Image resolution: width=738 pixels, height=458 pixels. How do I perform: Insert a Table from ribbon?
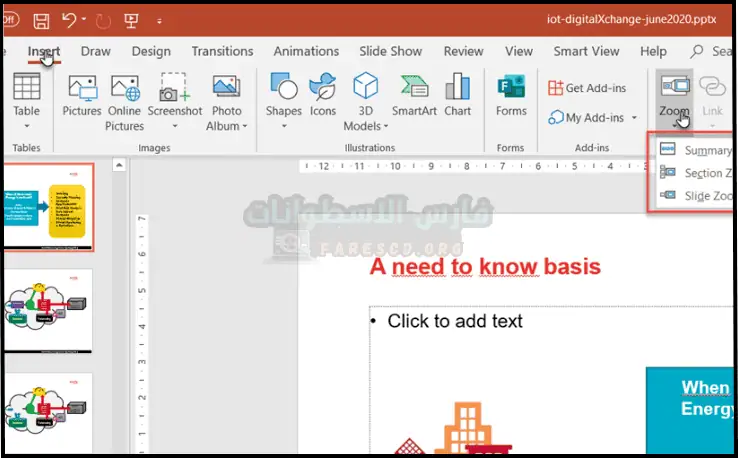tap(26, 100)
